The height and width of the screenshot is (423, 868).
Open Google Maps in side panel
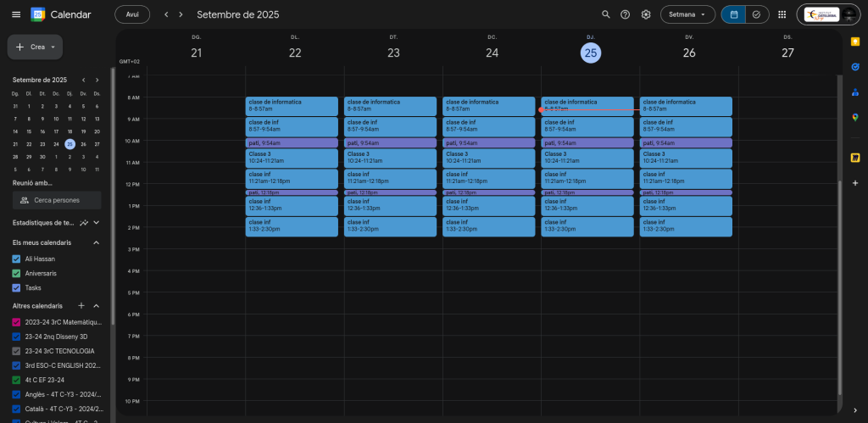tap(855, 117)
